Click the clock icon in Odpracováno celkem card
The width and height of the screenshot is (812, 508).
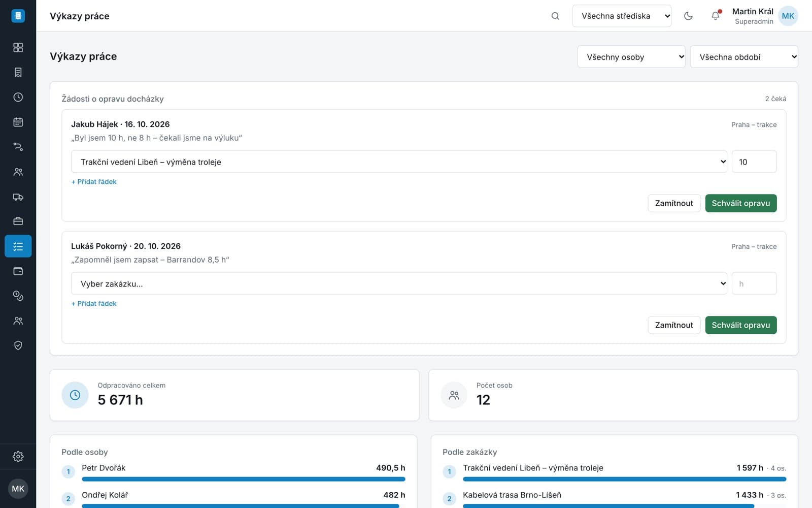point(75,395)
